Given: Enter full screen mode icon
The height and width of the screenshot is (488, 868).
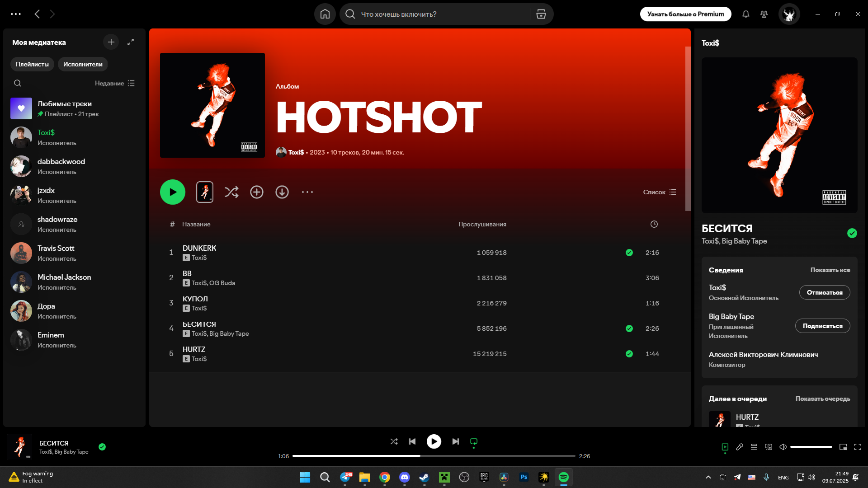Looking at the screenshot, I should coord(858,447).
